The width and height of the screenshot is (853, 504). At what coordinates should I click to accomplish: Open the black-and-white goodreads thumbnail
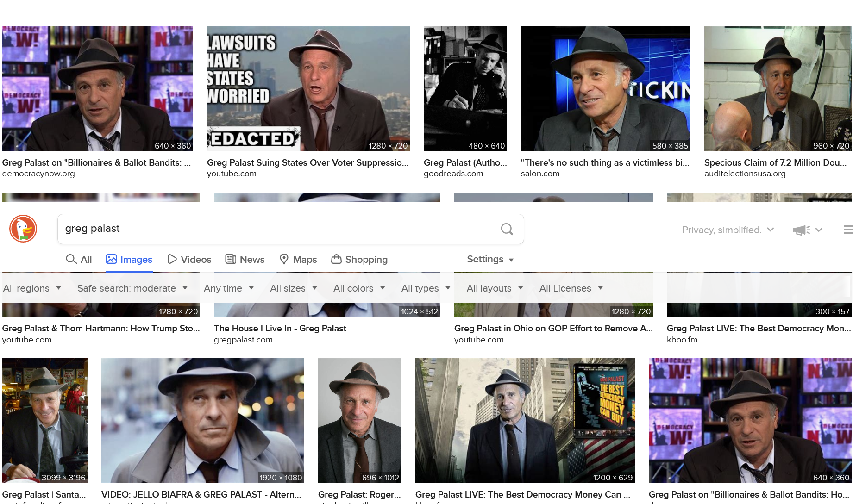(465, 89)
